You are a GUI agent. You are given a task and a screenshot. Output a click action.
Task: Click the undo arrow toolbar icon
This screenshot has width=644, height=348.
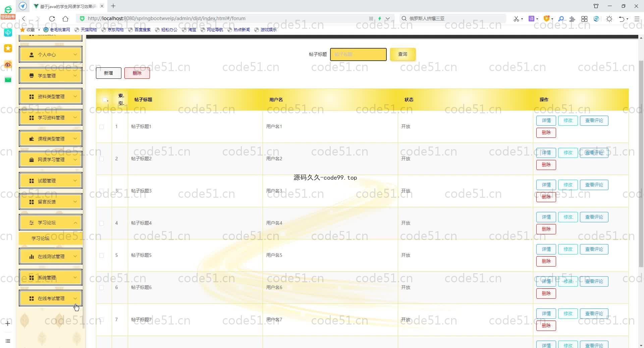pyautogui.click(x=622, y=19)
